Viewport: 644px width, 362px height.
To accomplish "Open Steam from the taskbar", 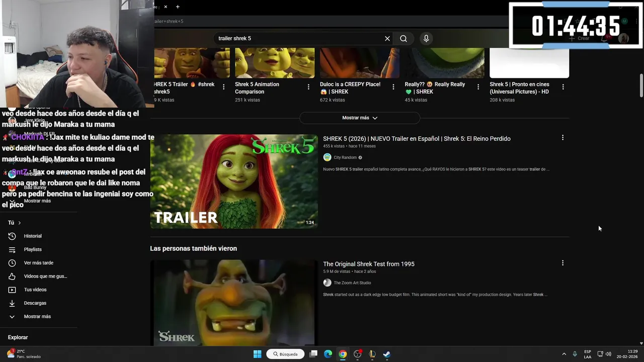I will coord(387,354).
